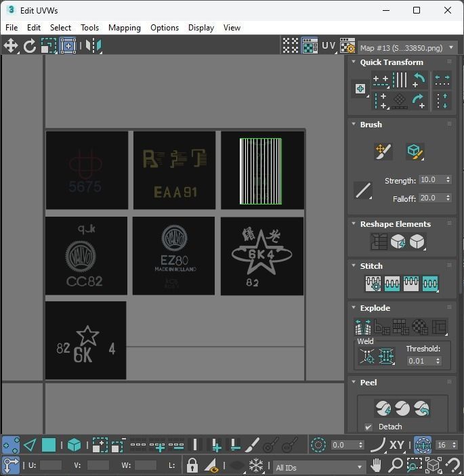Screen dimensions: 464x476
Task: Open the Select menu
Action: point(60,28)
